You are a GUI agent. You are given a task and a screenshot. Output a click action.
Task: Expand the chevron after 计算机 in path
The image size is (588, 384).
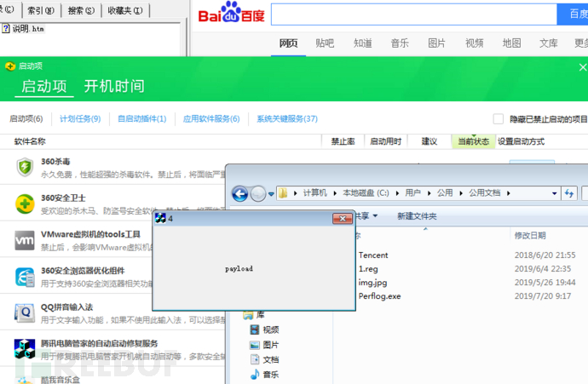point(335,193)
